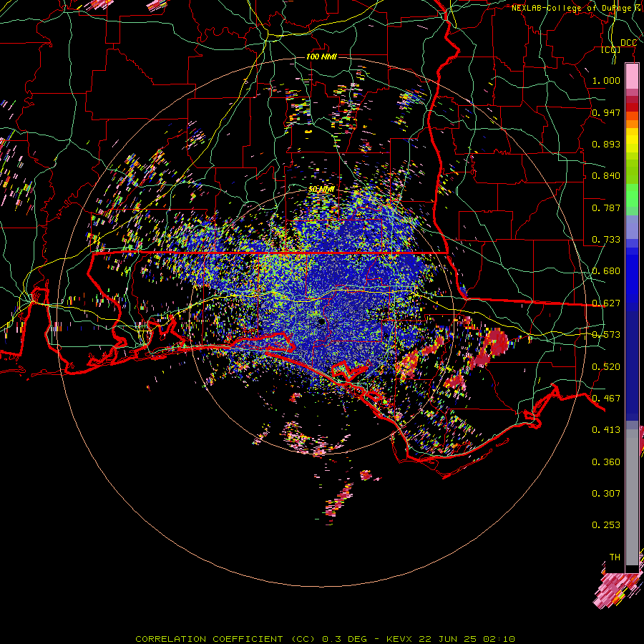Click the 100 NMI range ring label

(x=321, y=57)
